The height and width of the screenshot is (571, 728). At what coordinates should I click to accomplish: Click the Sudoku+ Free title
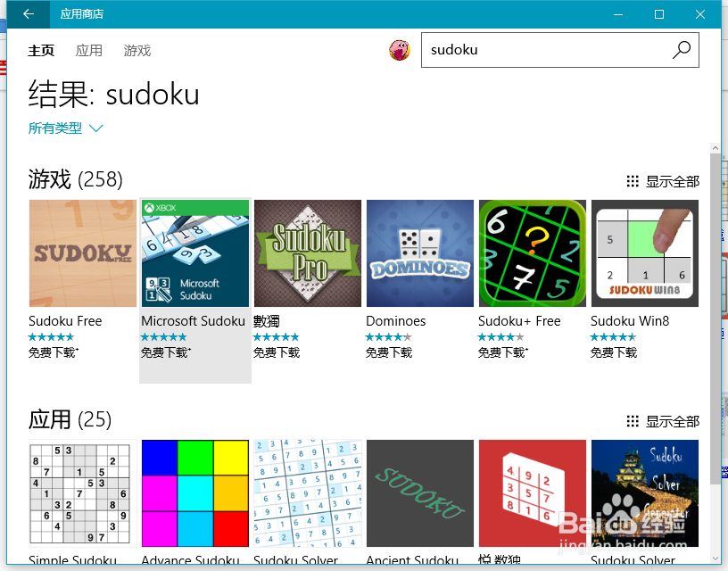[519, 321]
